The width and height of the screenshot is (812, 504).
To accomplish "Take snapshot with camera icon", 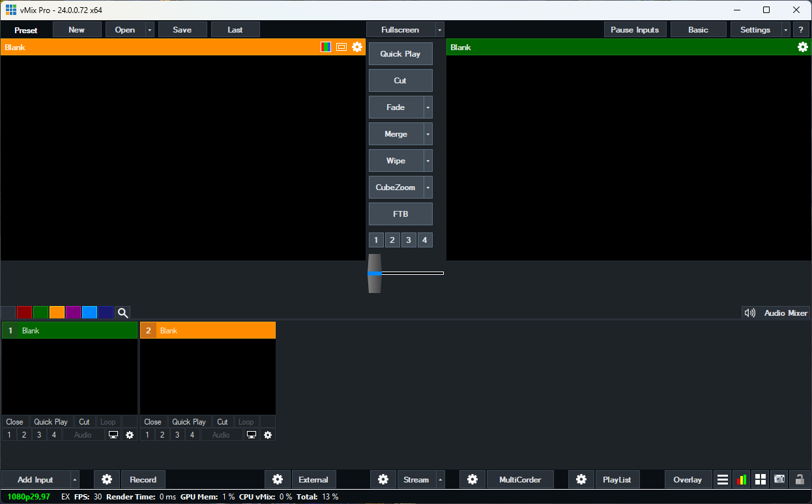I will (x=779, y=479).
